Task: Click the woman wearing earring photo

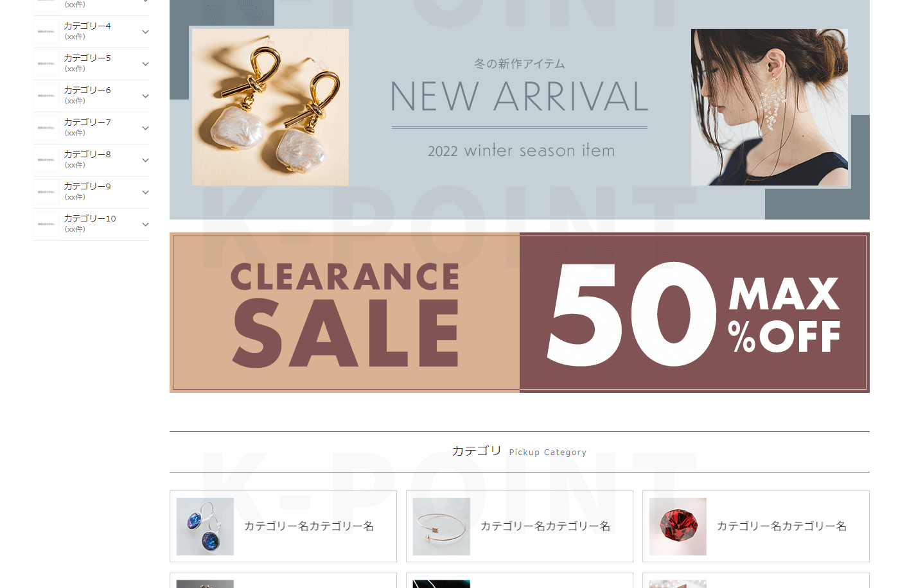Action: click(770, 107)
